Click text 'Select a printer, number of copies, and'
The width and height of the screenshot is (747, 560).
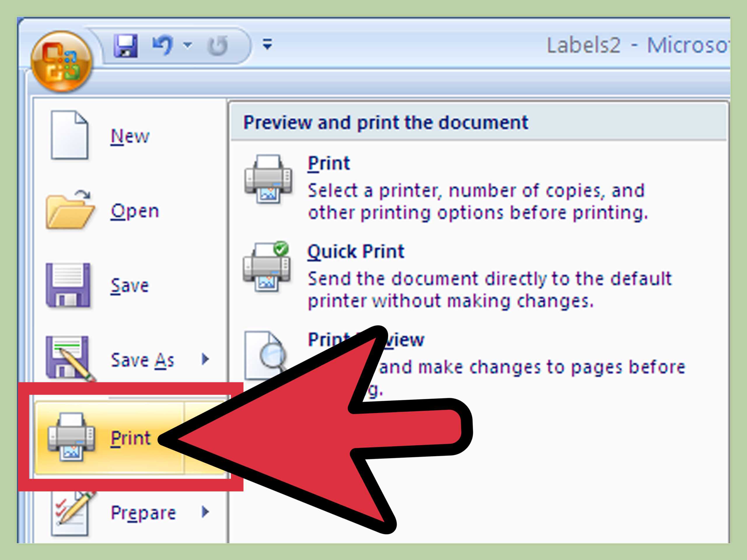tap(476, 191)
